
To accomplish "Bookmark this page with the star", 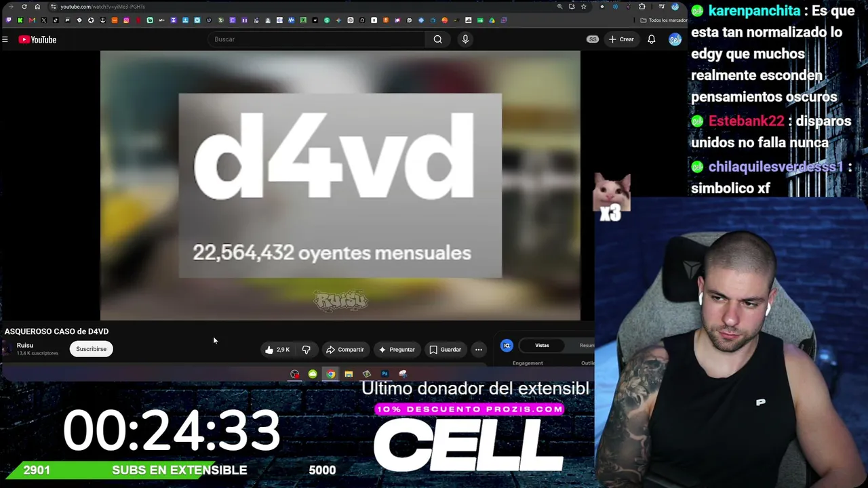I will (x=584, y=7).
